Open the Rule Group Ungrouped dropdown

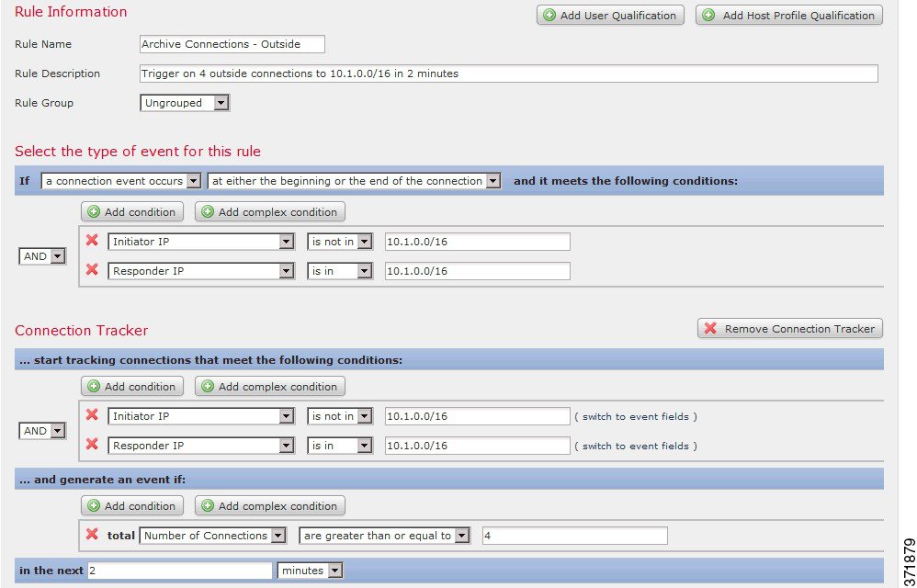(185, 103)
